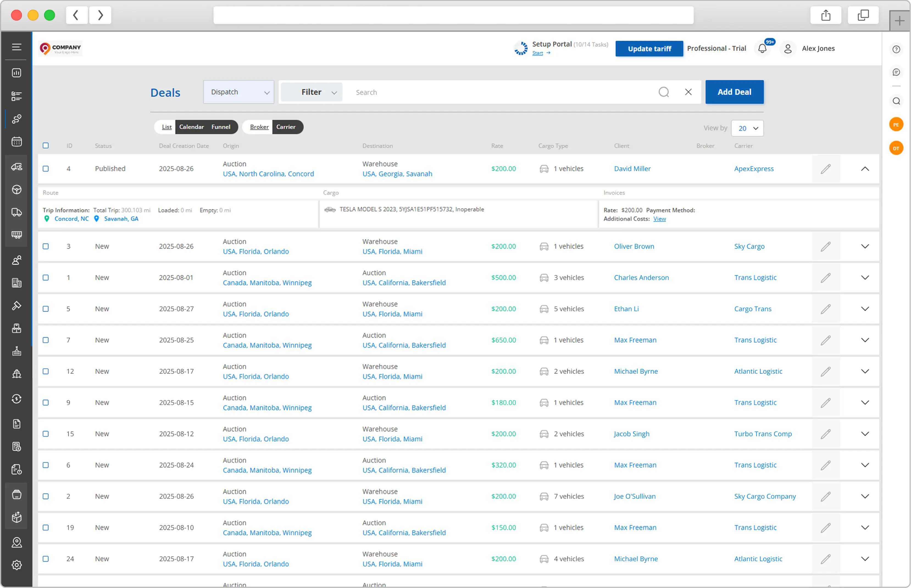Edit the Jacob Singh deal pencil icon
This screenshot has height=588, width=911.
click(x=826, y=434)
